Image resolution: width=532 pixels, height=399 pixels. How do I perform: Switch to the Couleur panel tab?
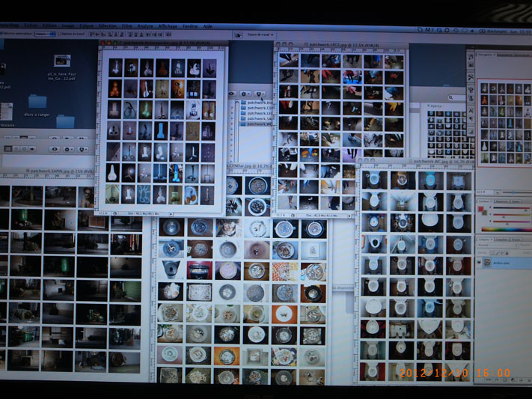pos(483,201)
